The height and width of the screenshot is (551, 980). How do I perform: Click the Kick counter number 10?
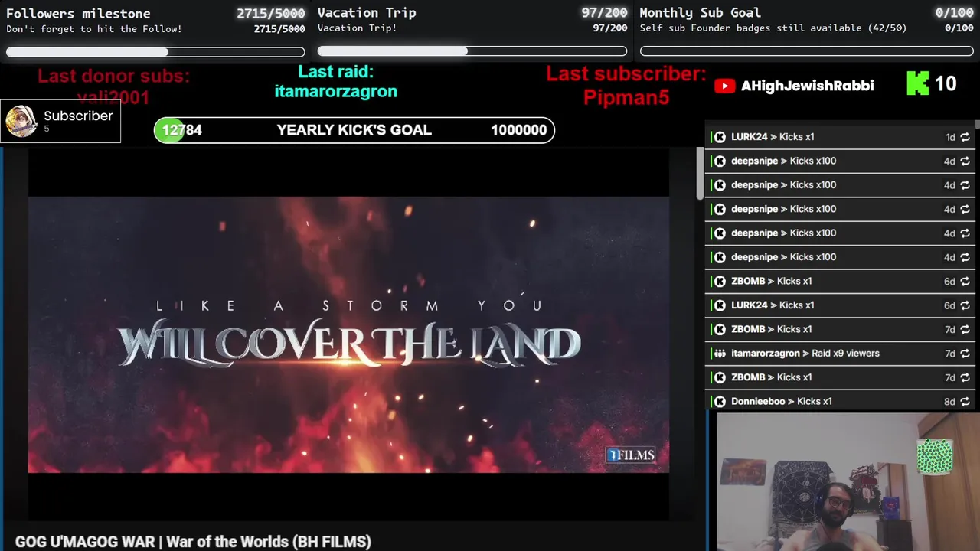point(946,83)
